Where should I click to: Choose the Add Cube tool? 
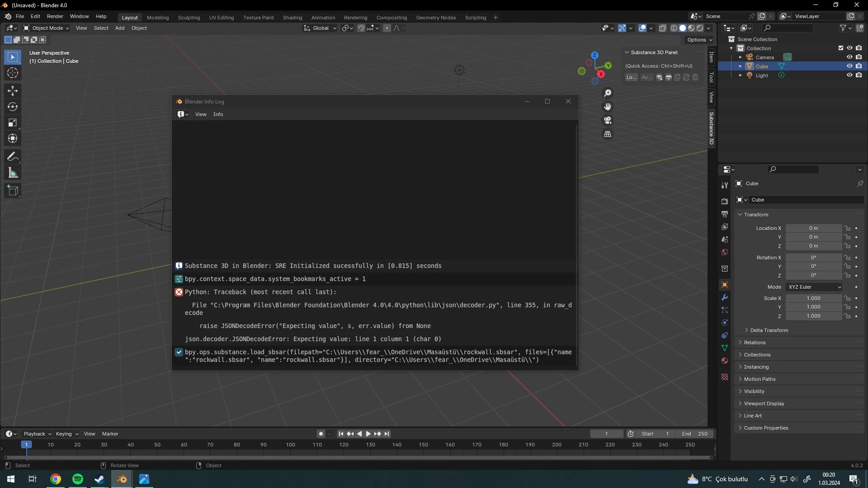pos(13,191)
